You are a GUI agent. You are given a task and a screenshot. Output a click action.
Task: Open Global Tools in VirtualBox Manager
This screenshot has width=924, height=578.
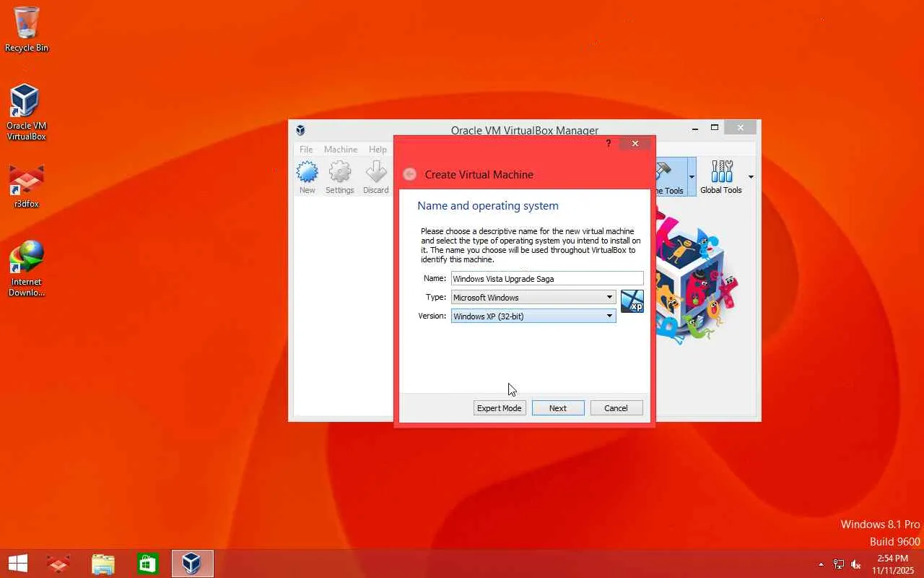click(x=721, y=177)
